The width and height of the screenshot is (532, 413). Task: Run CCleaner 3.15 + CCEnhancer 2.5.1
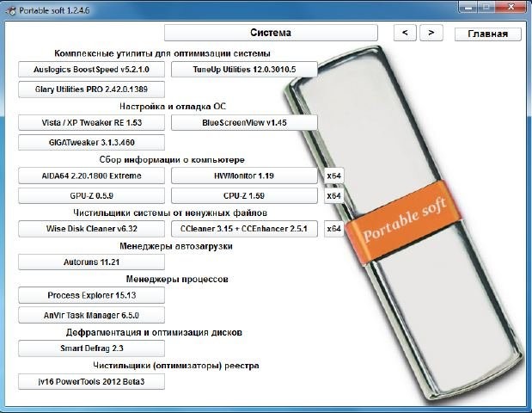(244, 229)
